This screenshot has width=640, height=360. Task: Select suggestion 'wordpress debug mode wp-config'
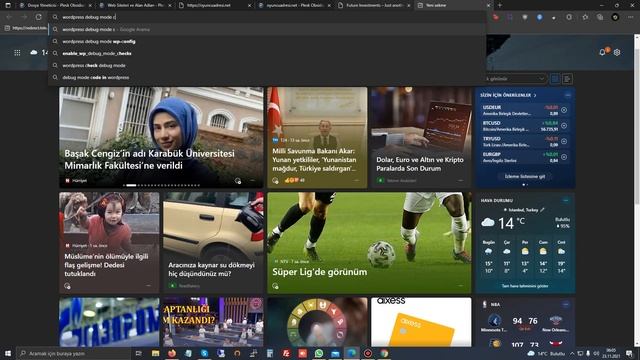(x=267, y=41)
